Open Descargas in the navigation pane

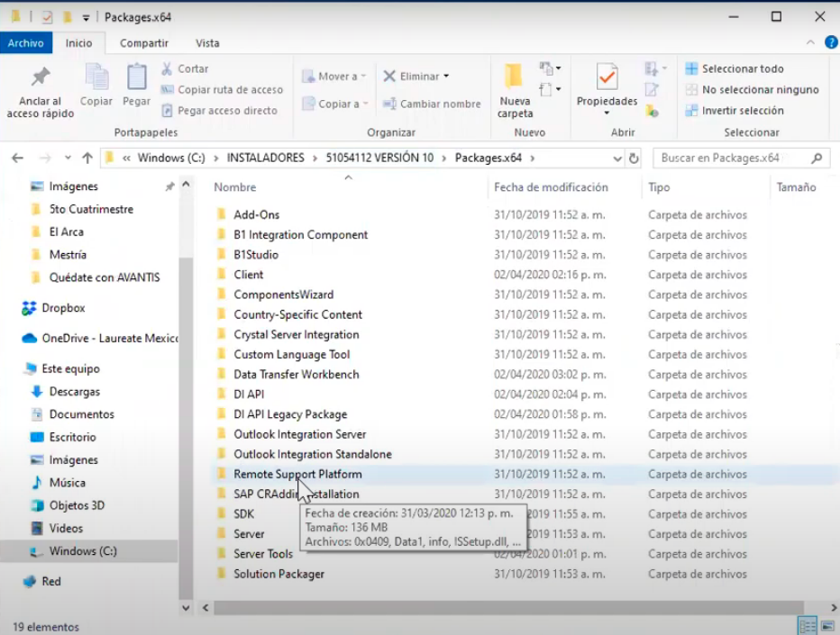click(66, 392)
